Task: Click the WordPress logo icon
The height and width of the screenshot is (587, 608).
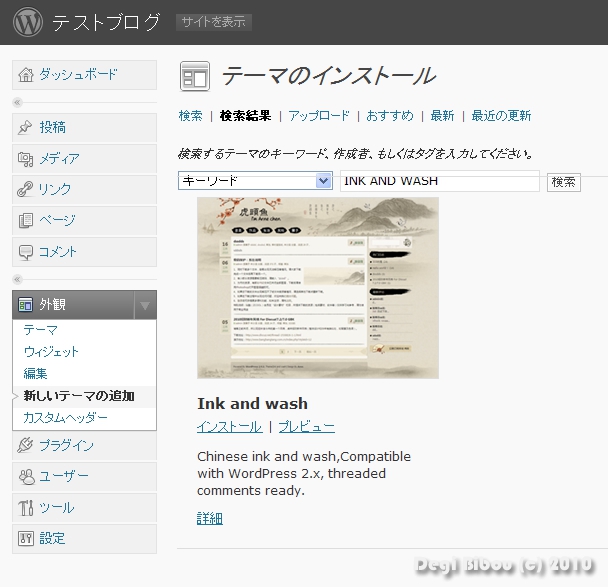Action: pyautogui.click(x=28, y=22)
